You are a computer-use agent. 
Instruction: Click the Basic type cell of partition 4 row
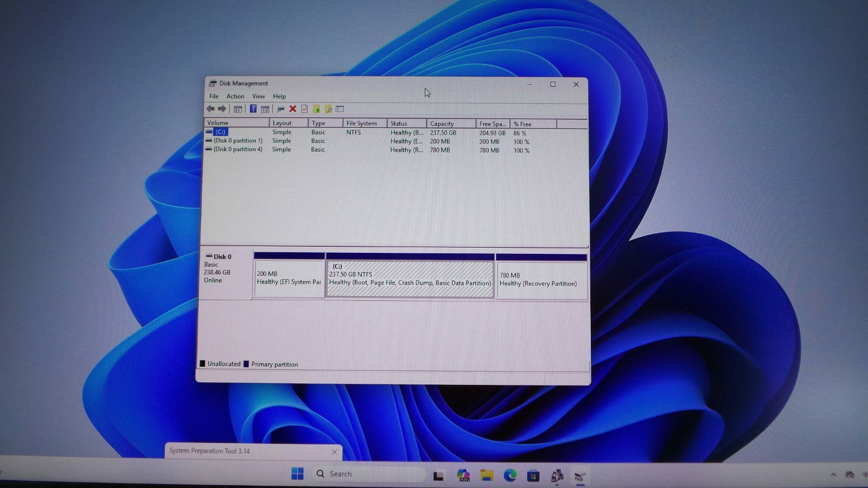click(318, 150)
